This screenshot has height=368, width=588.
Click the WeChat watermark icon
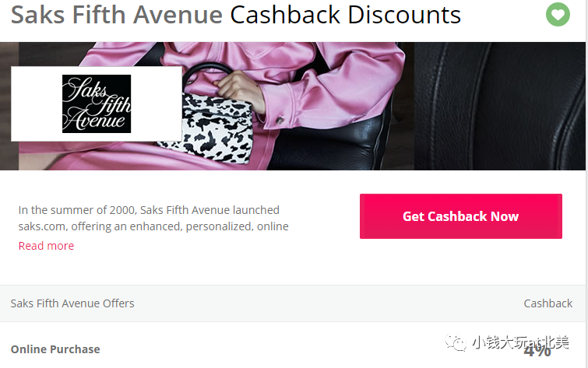coord(456,342)
